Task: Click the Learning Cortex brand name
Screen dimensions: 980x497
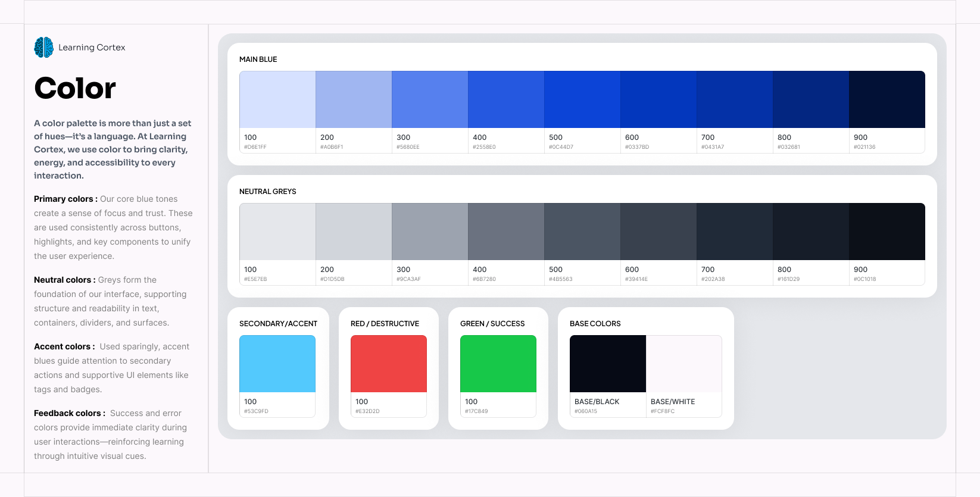Action: coord(92,48)
